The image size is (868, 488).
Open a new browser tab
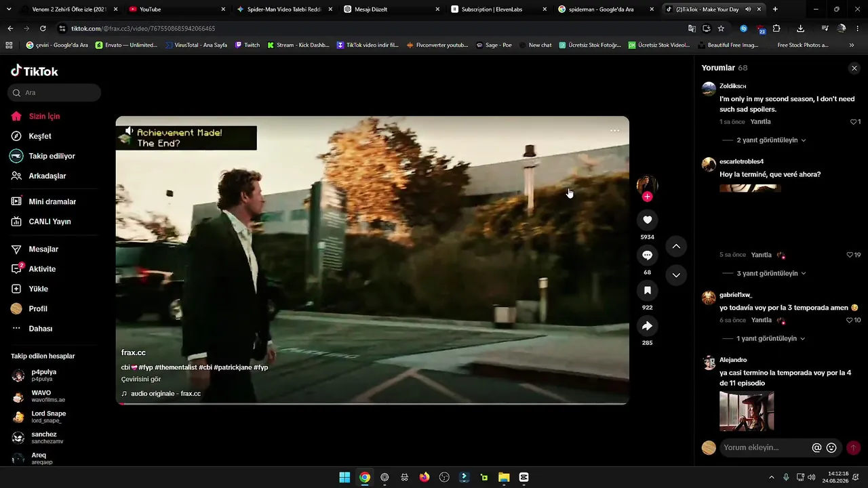tap(775, 9)
